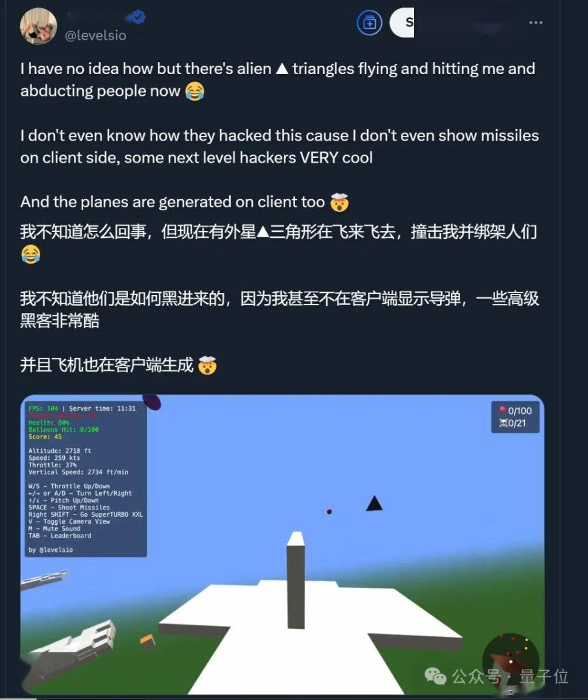Click the black alien triangle in game
Viewport: 588px width, 700px height.
374,504
